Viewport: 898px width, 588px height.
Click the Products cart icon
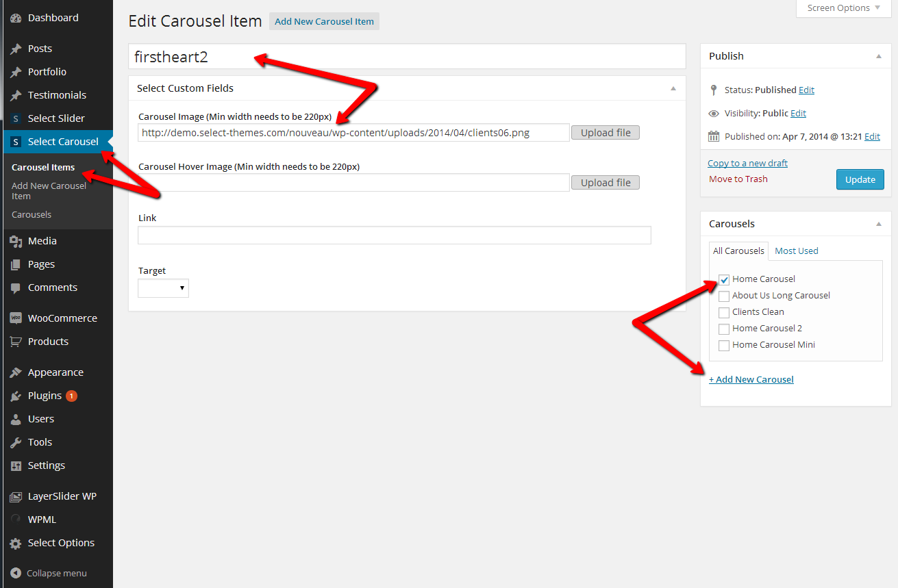16,342
